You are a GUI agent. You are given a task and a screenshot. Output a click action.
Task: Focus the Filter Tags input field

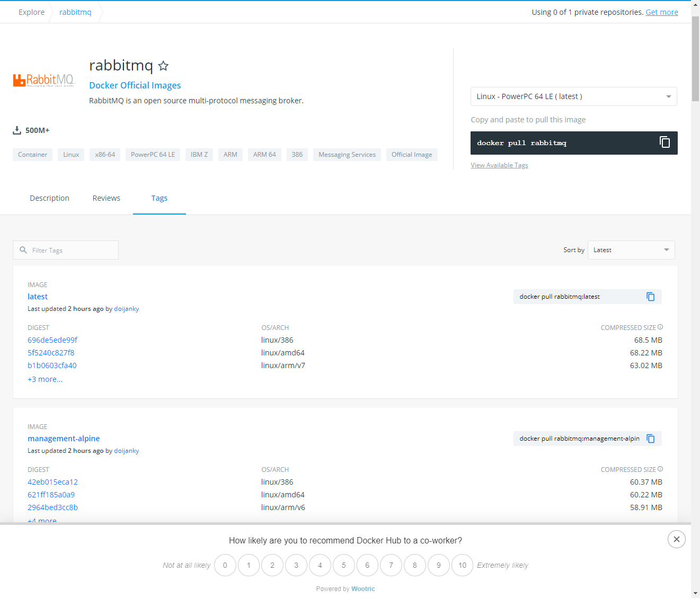pos(66,250)
